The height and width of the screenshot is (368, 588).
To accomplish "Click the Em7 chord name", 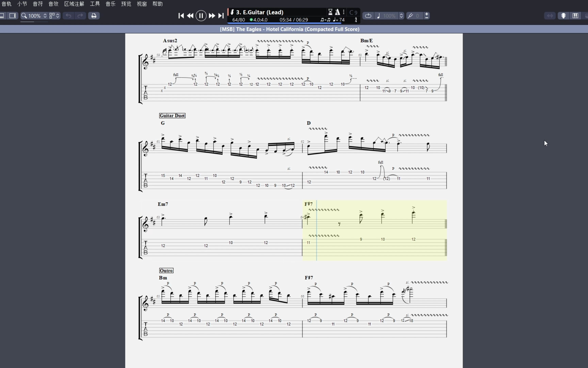I will click(x=163, y=204).
